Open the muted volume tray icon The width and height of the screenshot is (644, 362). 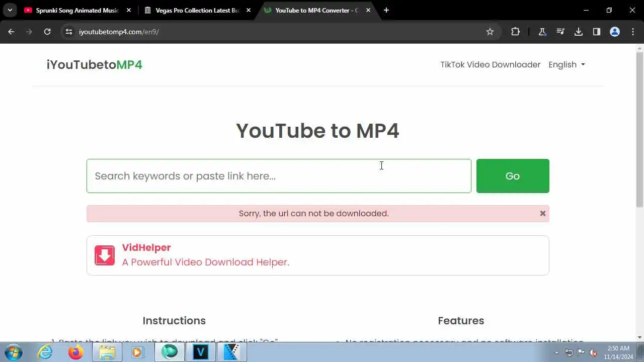(593, 352)
